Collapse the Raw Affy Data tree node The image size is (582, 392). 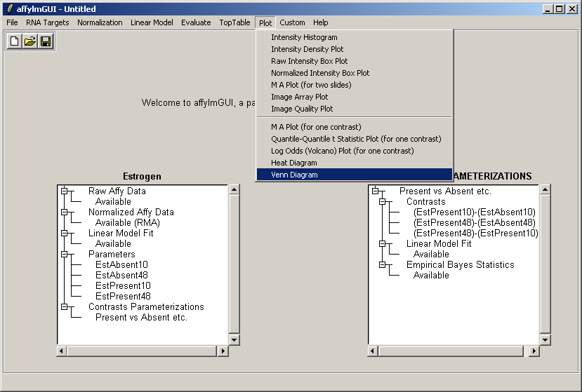[x=64, y=191]
